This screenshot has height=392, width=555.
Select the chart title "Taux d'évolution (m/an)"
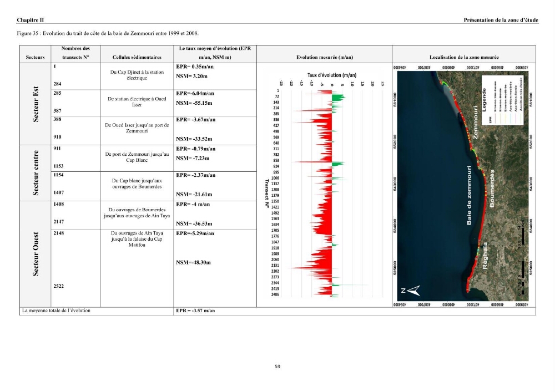[332, 75]
